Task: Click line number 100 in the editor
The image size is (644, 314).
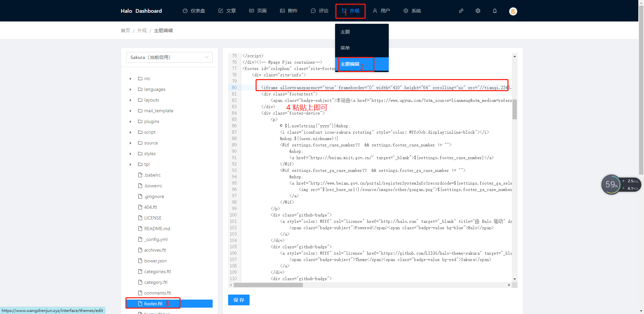Action: [x=233, y=215]
